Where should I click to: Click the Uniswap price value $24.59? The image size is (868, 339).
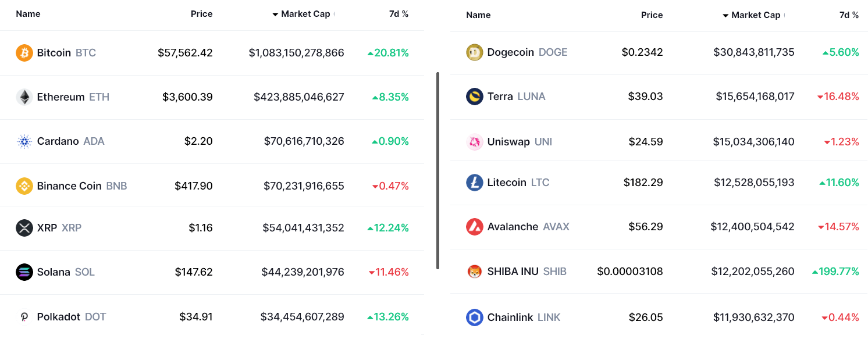(x=645, y=141)
